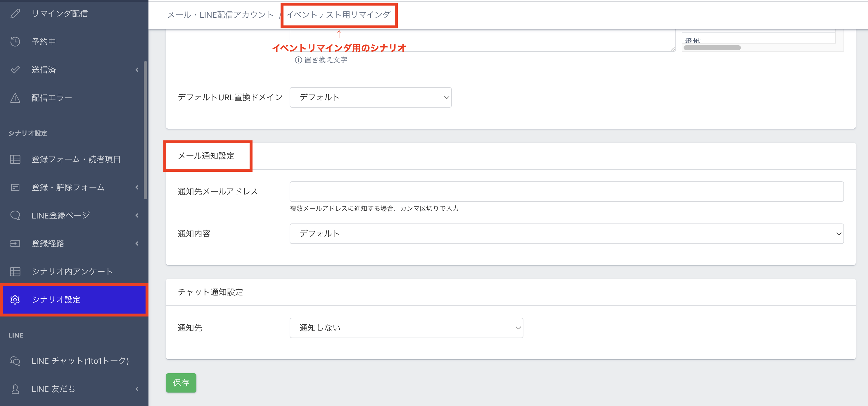Open the デフォルトURL置換ドメイン dropdown
This screenshot has width=868, height=406.
click(x=370, y=97)
